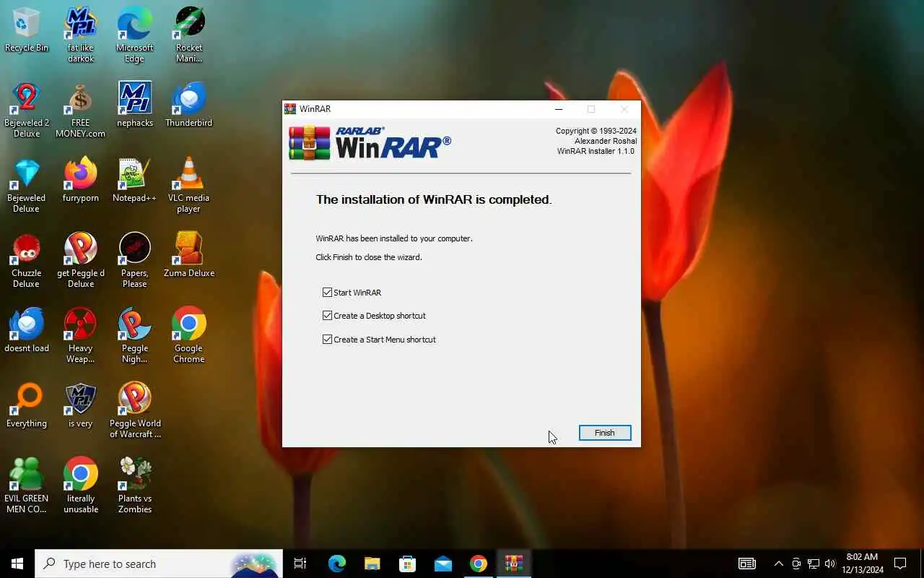Launch Microsoft Edge from the taskbar

(337, 564)
